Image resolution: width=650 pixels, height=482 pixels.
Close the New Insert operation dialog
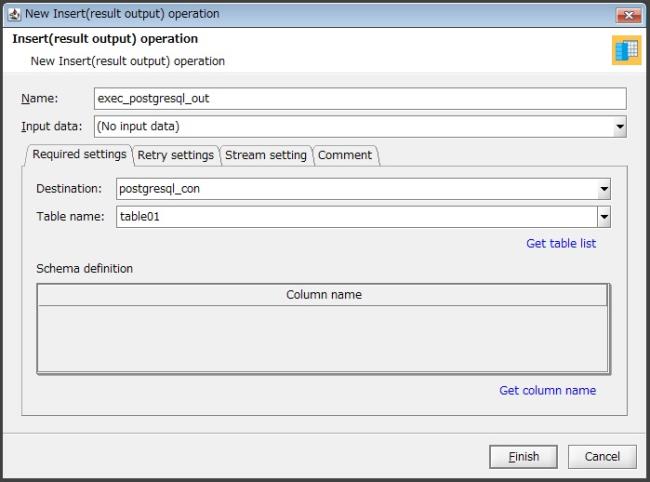coord(628,14)
